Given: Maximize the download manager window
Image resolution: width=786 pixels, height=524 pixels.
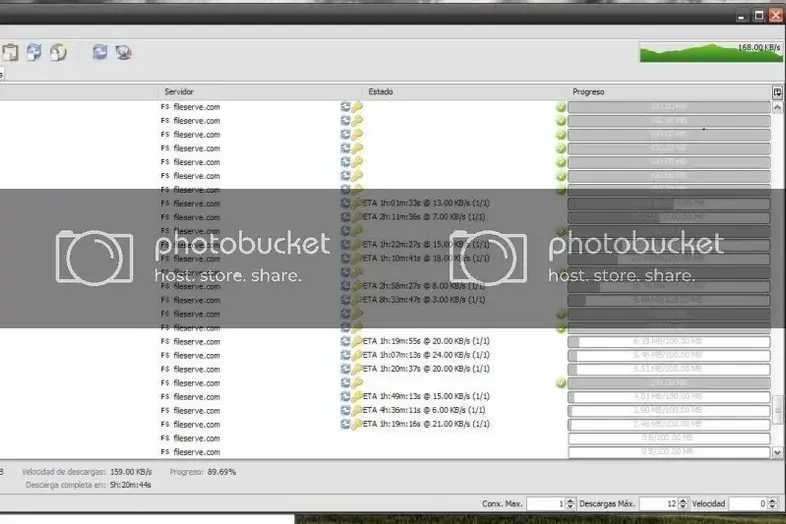Looking at the screenshot, I should point(759,16).
